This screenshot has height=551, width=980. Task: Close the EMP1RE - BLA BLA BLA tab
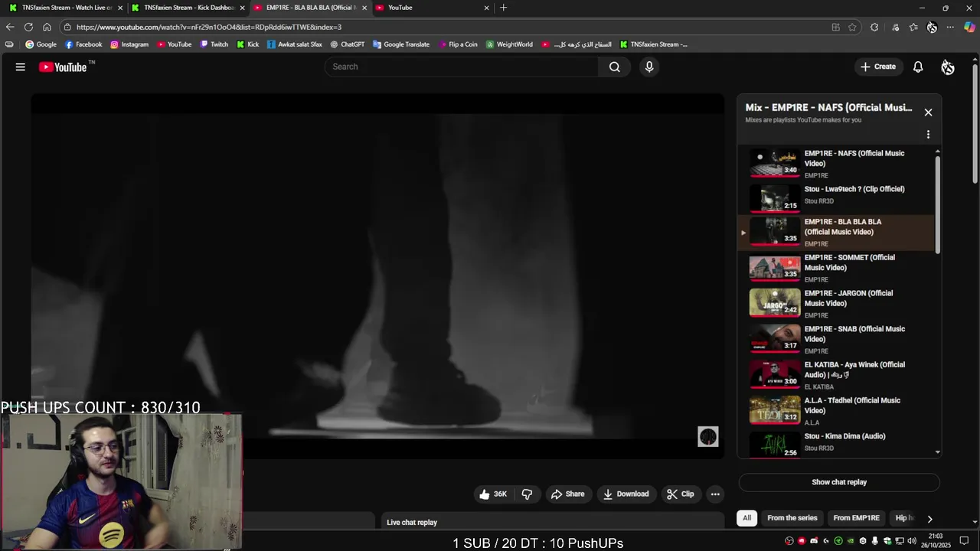pyautogui.click(x=364, y=8)
